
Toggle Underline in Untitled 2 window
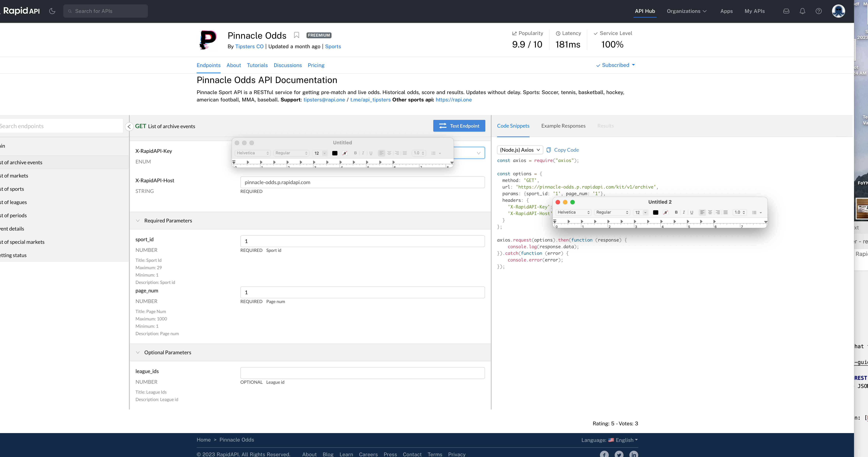(x=691, y=212)
